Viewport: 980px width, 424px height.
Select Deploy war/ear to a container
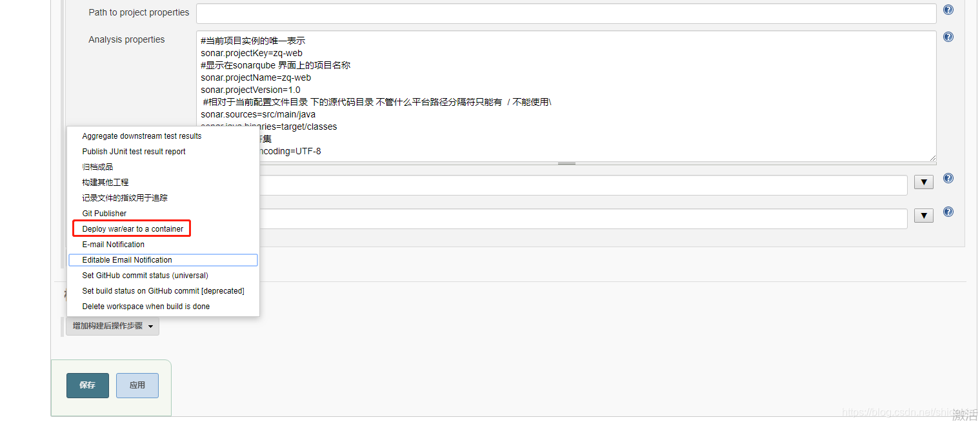(132, 228)
